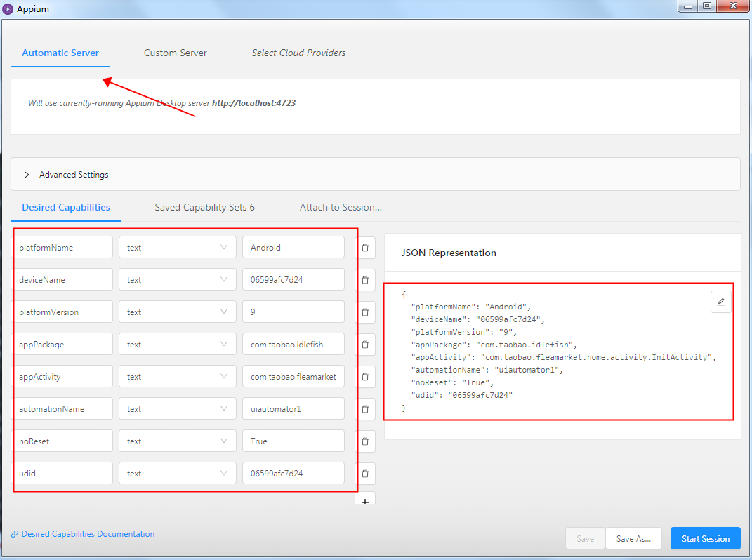This screenshot has height=560, width=752.
Task: Select the Desired Capabilities tab
Action: tap(66, 207)
